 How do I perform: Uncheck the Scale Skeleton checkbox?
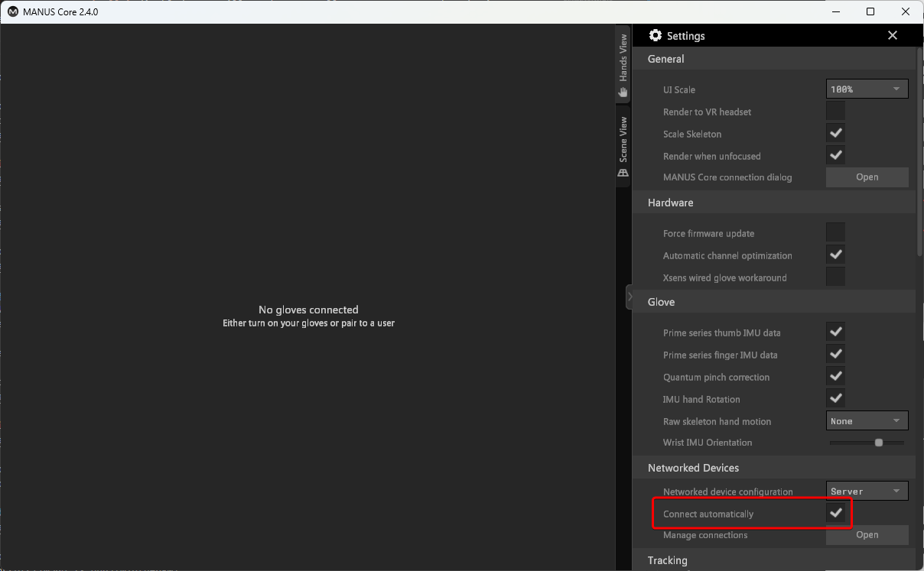pyautogui.click(x=836, y=134)
